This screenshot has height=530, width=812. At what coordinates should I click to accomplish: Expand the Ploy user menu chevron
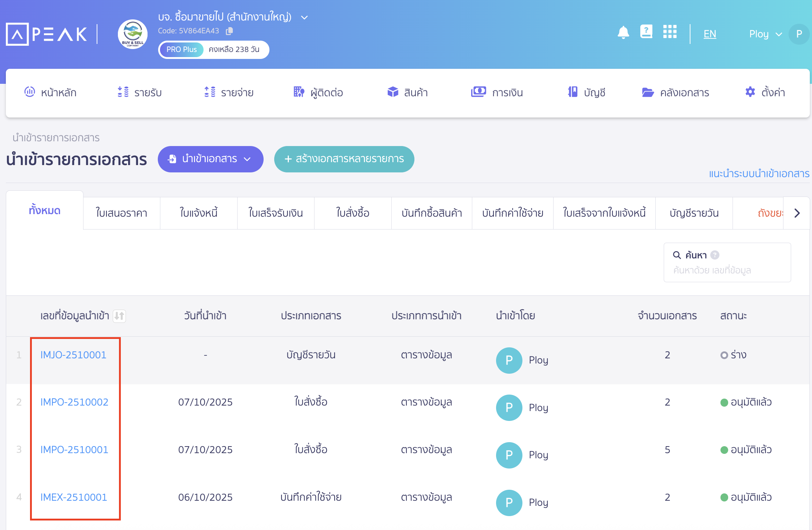pyautogui.click(x=779, y=34)
